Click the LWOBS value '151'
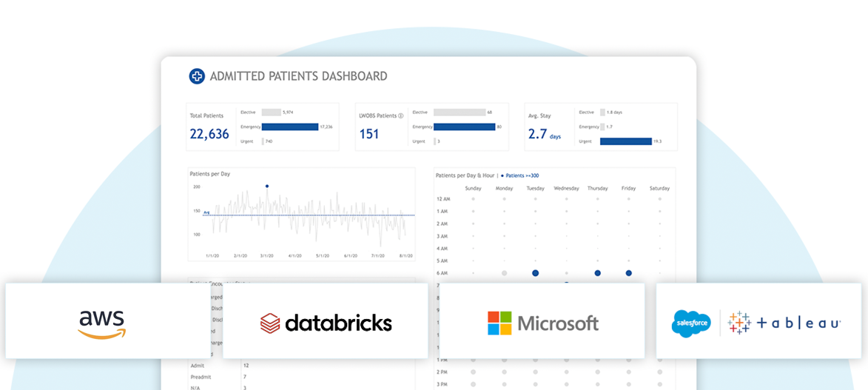 pyautogui.click(x=369, y=134)
